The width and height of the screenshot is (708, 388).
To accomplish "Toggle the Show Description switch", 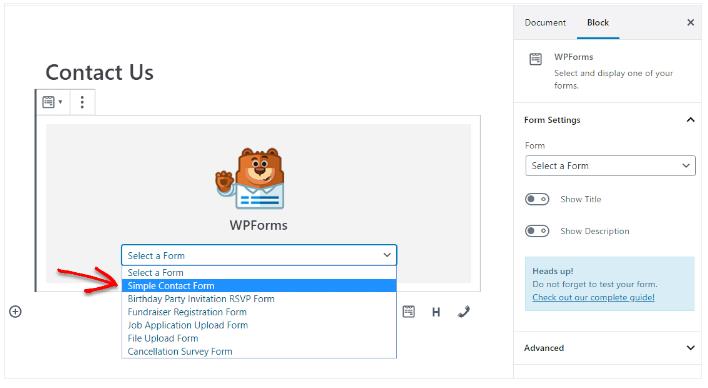I will pyautogui.click(x=537, y=231).
